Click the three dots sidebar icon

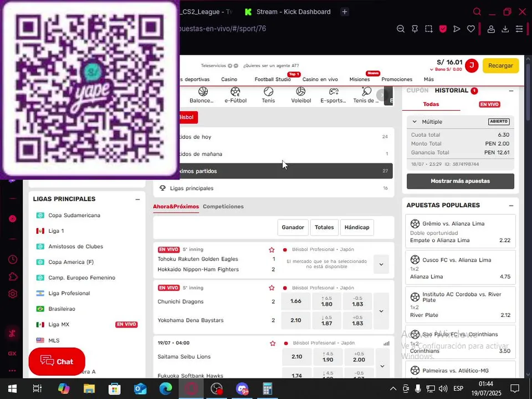[12, 371]
